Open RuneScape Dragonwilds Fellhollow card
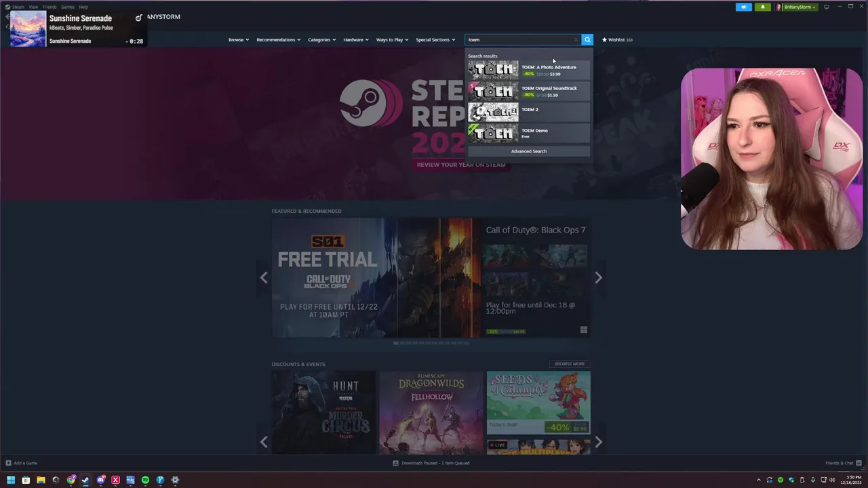This screenshot has width=868, height=488. [431, 412]
